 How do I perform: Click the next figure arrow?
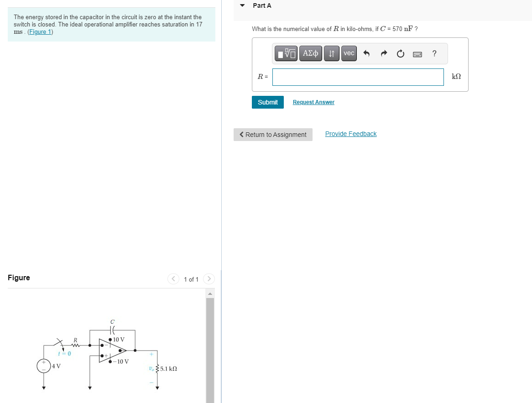tap(209, 279)
